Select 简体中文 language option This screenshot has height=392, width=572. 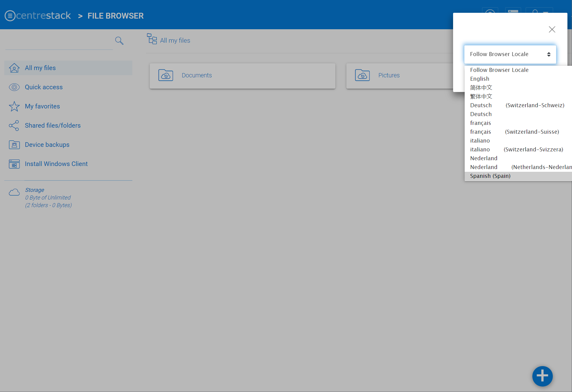tap(518, 88)
